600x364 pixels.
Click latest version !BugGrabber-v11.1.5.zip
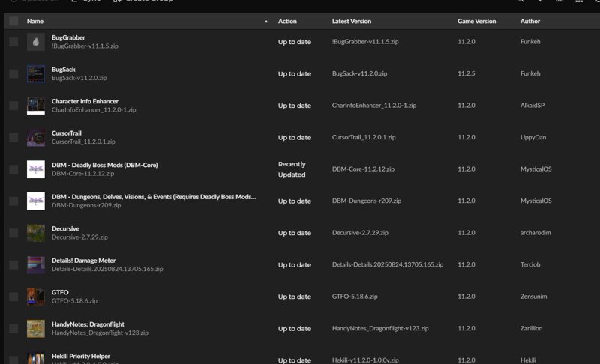pos(365,42)
